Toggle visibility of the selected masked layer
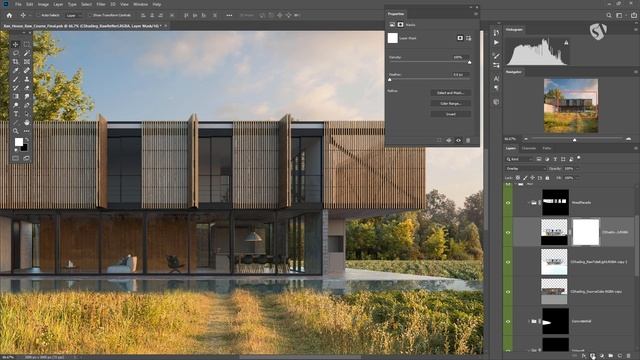640x360 pixels. 508,232
